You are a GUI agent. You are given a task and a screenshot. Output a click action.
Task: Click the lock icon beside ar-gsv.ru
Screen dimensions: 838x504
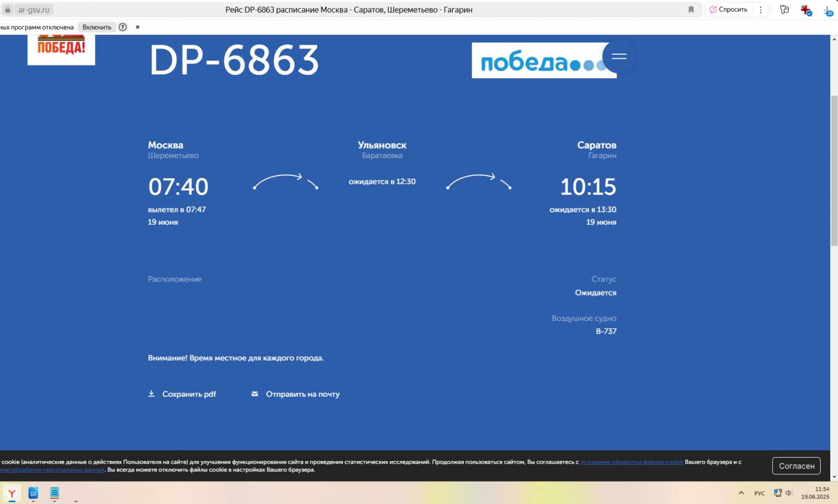tap(8, 9)
